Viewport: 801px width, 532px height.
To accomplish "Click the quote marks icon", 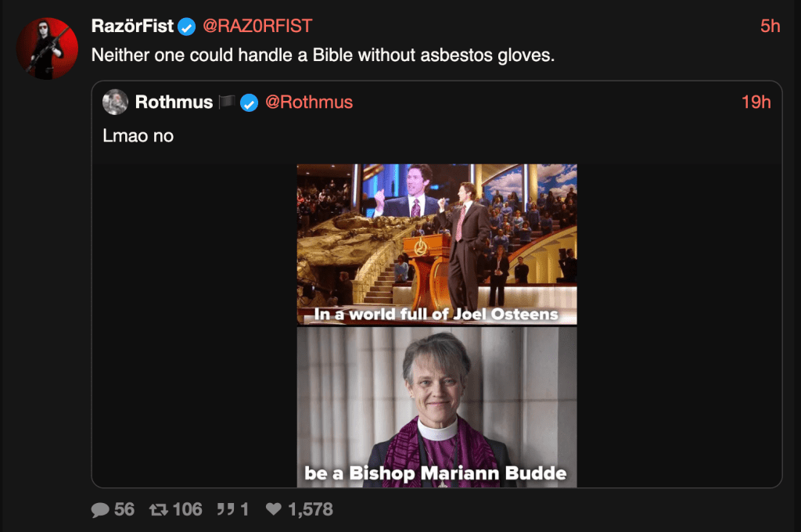I will pyautogui.click(x=225, y=510).
